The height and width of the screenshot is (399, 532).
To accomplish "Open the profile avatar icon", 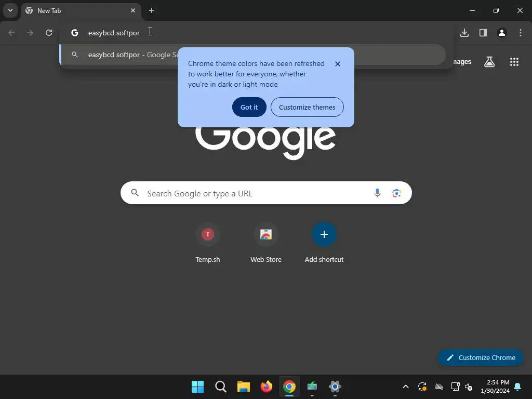I will click(502, 33).
